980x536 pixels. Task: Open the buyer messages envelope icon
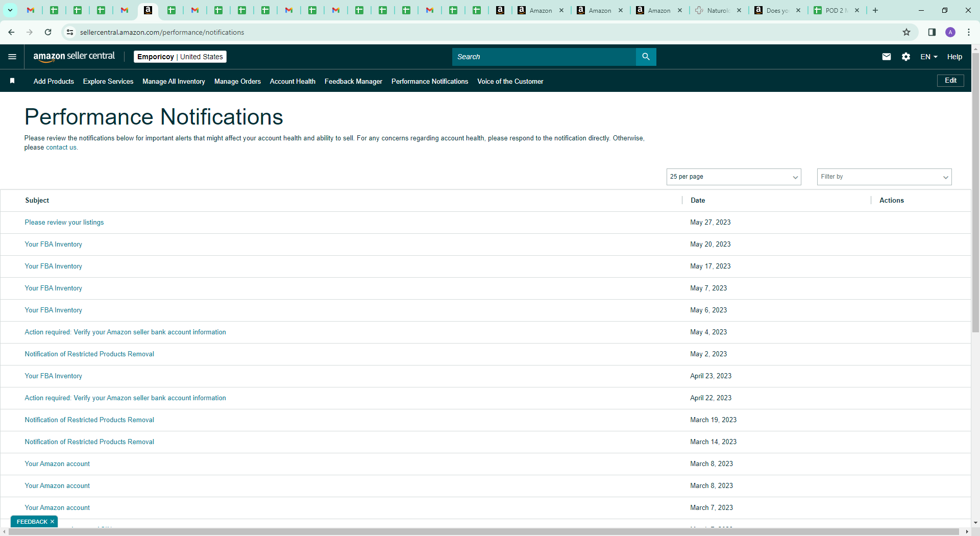click(x=887, y=57)
